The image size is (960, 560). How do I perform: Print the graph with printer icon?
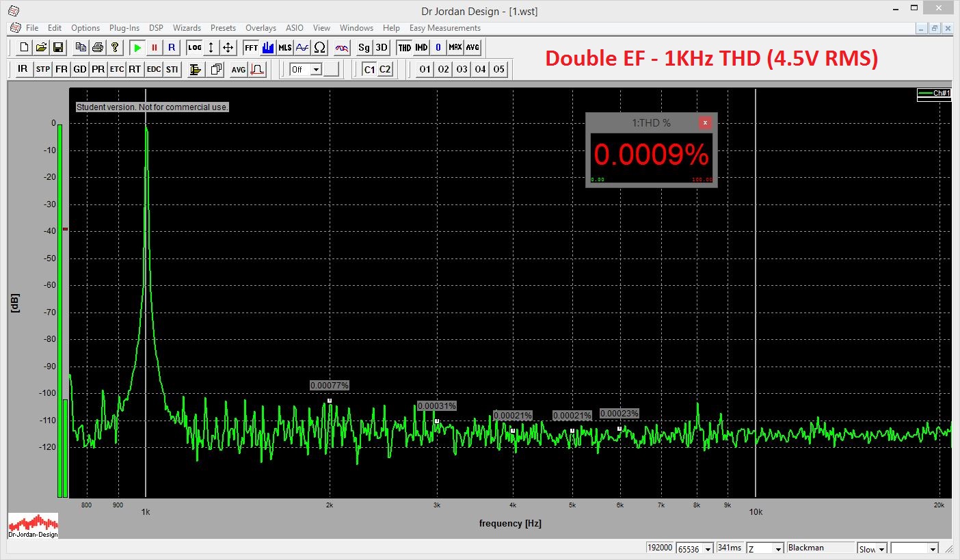pyautogui.click(x=97, y=47)
